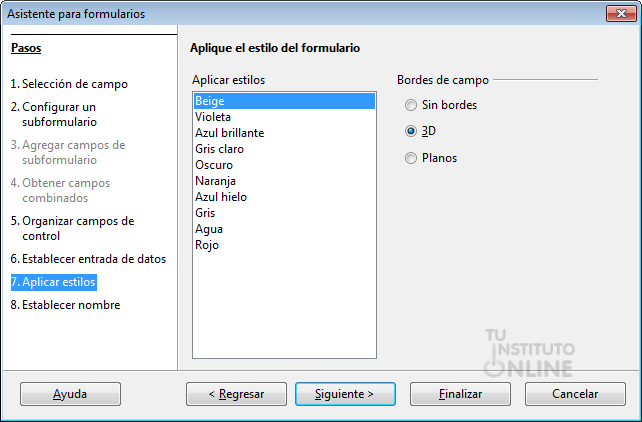Go to step 1 Selección de campo
Image resolution: width=642 pixels, height=422 pixels.
(69, 84)
